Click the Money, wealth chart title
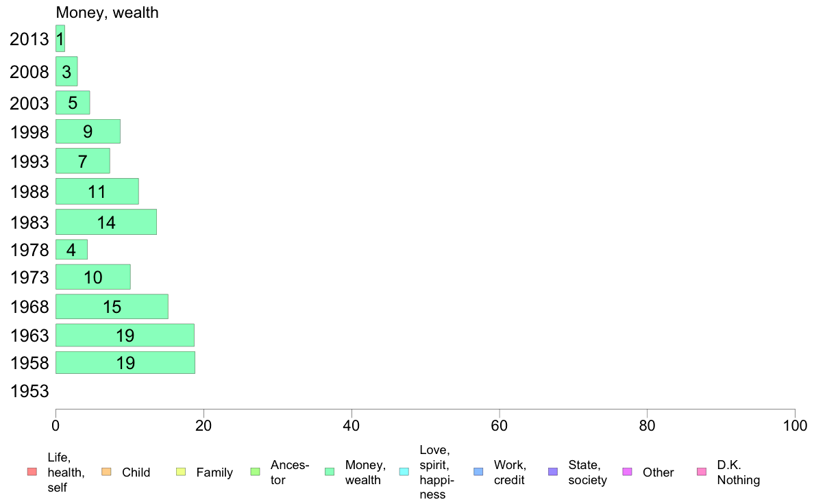This screenshot has width=814, height=504. [x=107, y=12]
